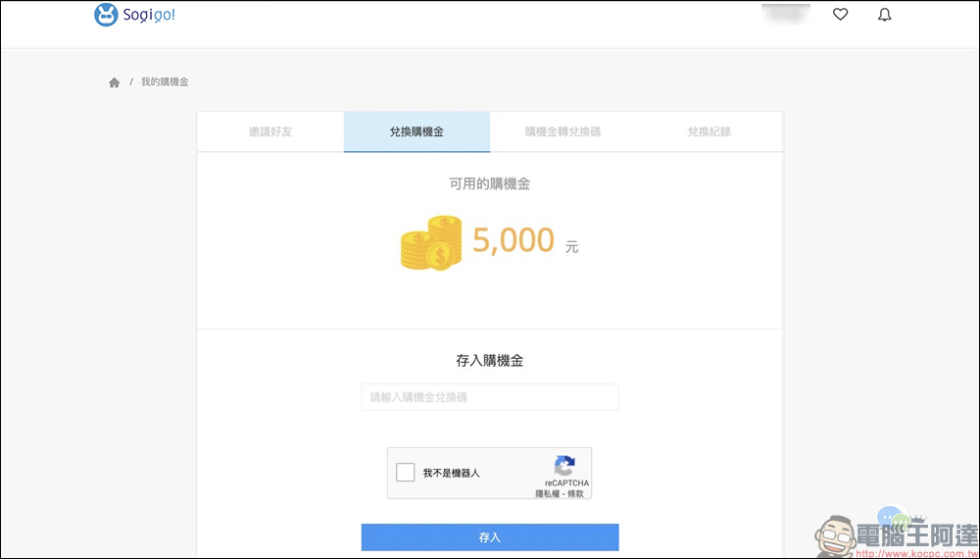
Task: Open the Sogi go! logo homepage
Action: point(134,15)
